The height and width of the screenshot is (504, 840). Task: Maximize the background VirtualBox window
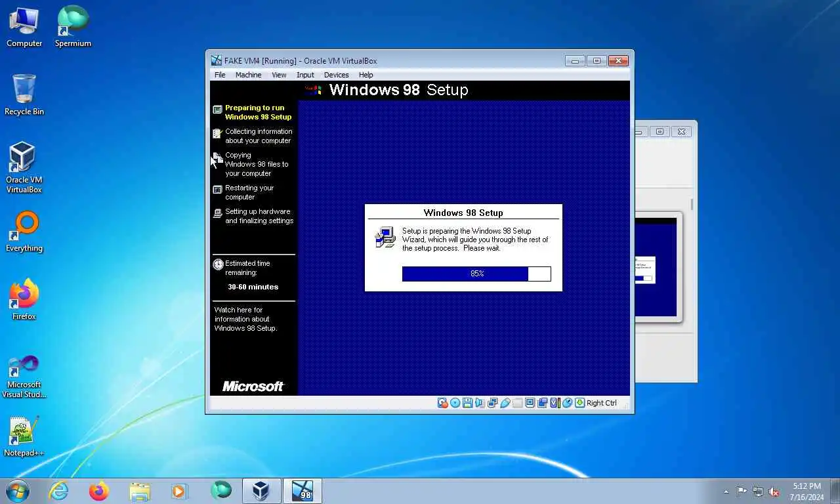click(660, 132)
